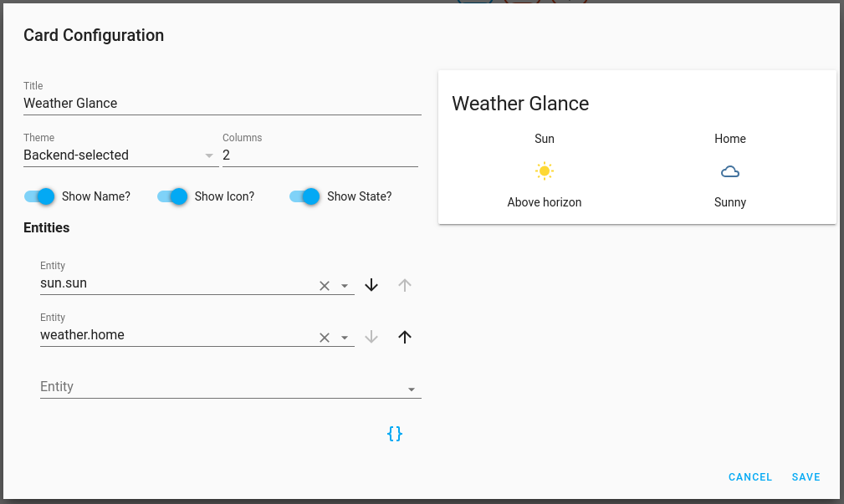Click the Weather Glance preview heading
844x504 pixels.
click(520, 104)
